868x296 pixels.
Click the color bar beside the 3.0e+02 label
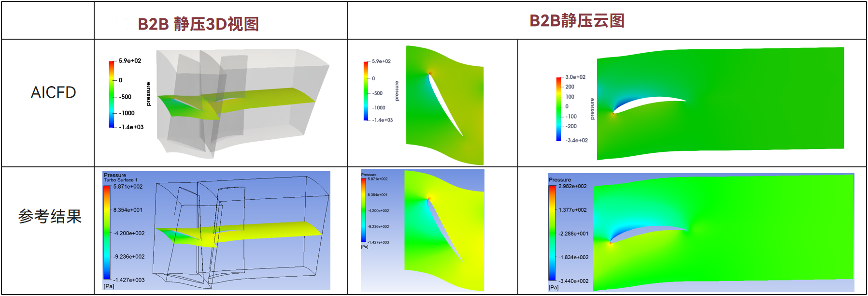(559, 109)
